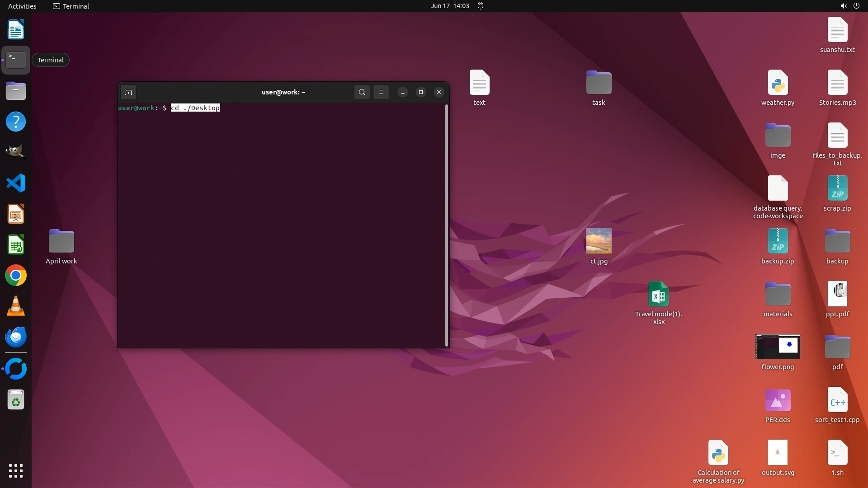Open Thunderbird mail from dock
868x488 pixels.
coord(16,337)
